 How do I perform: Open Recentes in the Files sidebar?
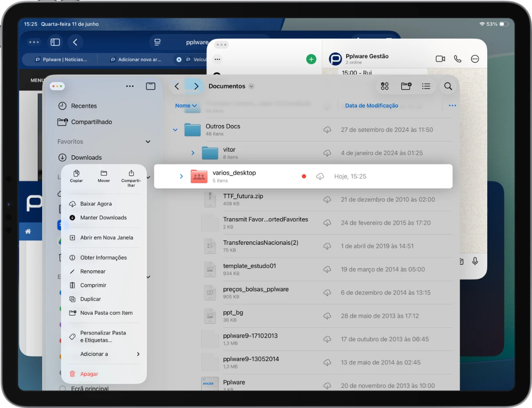click(x=83, y=106)
